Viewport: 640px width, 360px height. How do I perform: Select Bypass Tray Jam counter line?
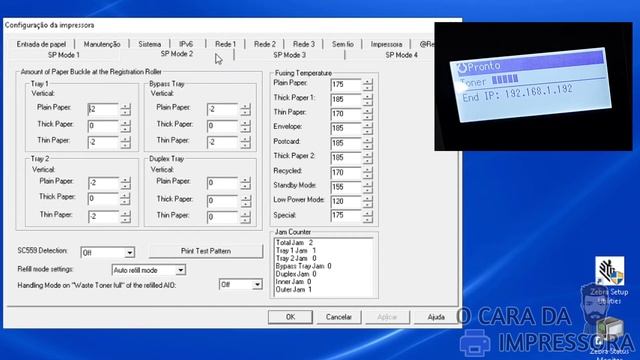[x=304, y=266]
